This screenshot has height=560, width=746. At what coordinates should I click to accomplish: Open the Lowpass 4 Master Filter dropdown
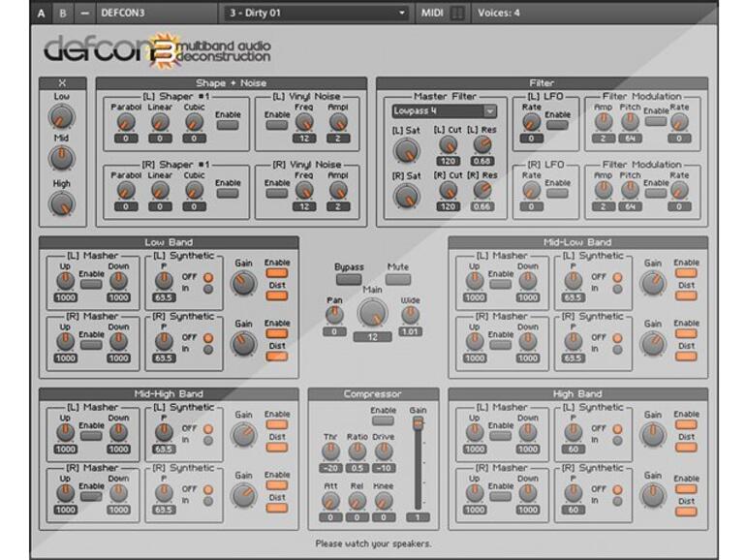(x=444, y=111)
